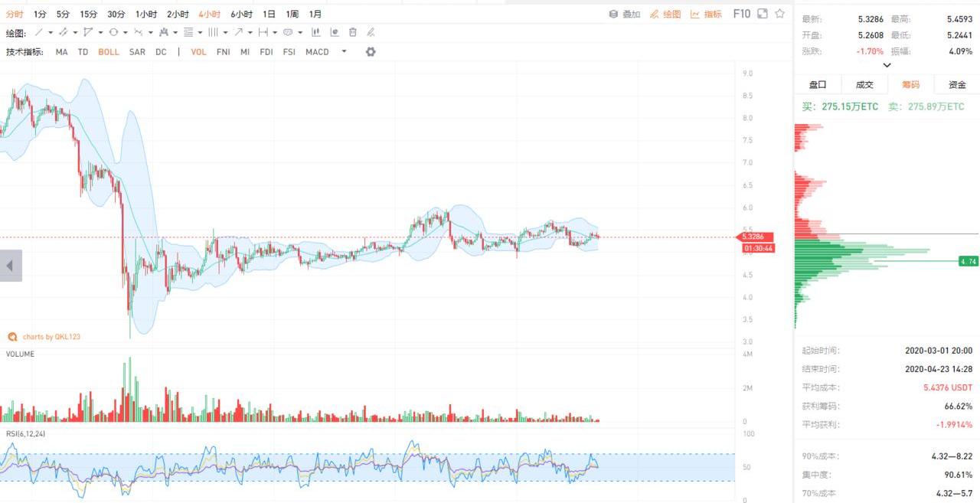
Task: Open indicator settings gear icon
Action: 371,52
